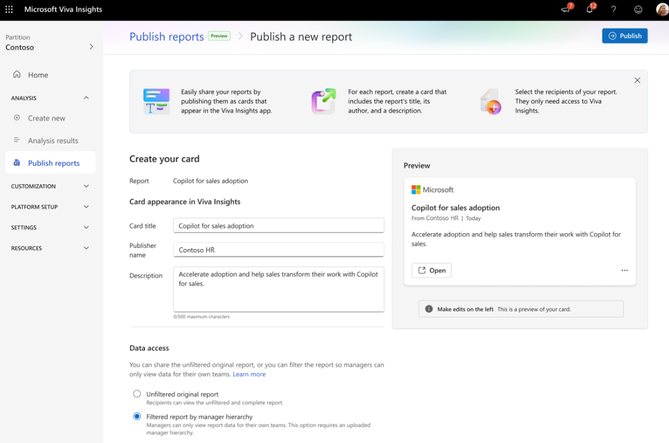Click the Open button in preview card

coord(431,270)
